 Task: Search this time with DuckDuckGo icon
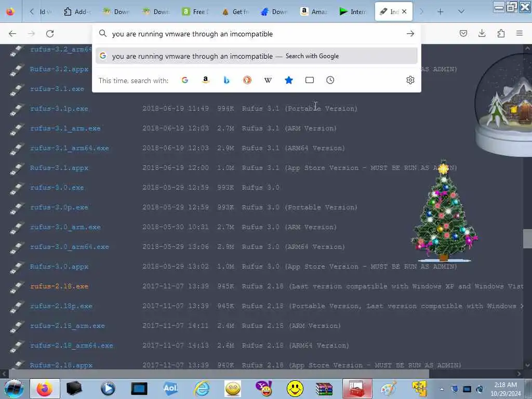[247, 80]
